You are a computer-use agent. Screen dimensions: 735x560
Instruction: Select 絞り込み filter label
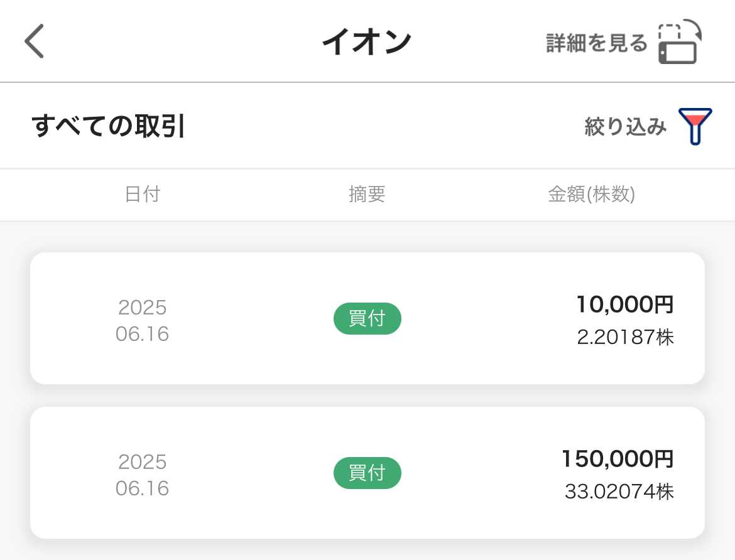(x=625, y=127)
